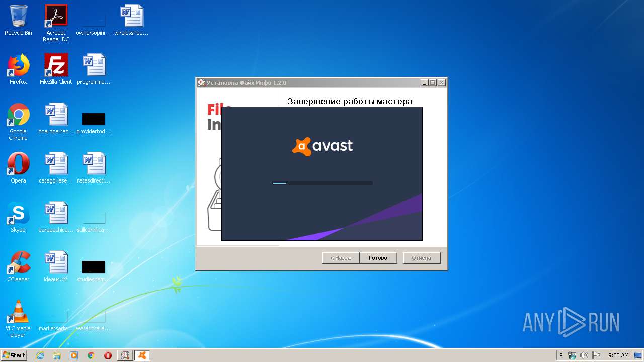Open the network tray icon
This screenshot has width=644, height=362.
(x=572, y=355)
